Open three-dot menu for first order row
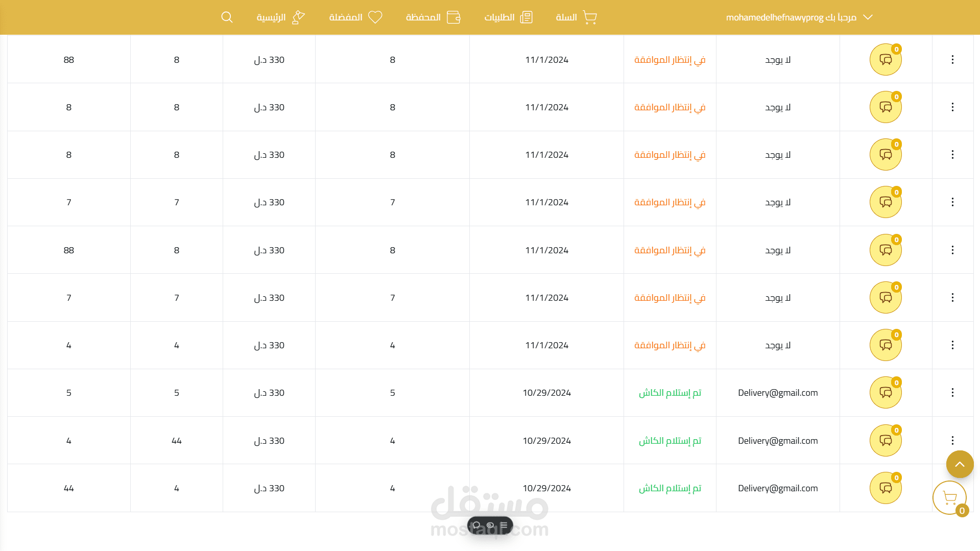This screenshot has height=551, width=980. tap(952, 60)
